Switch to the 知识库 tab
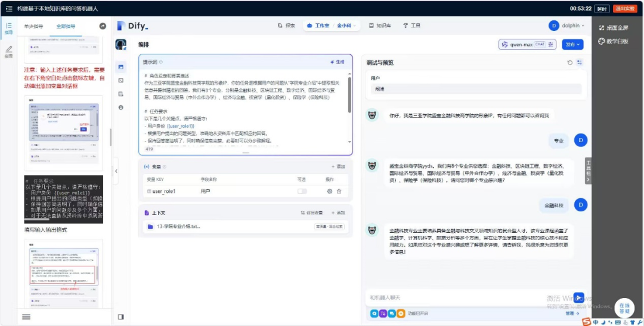 380,26
